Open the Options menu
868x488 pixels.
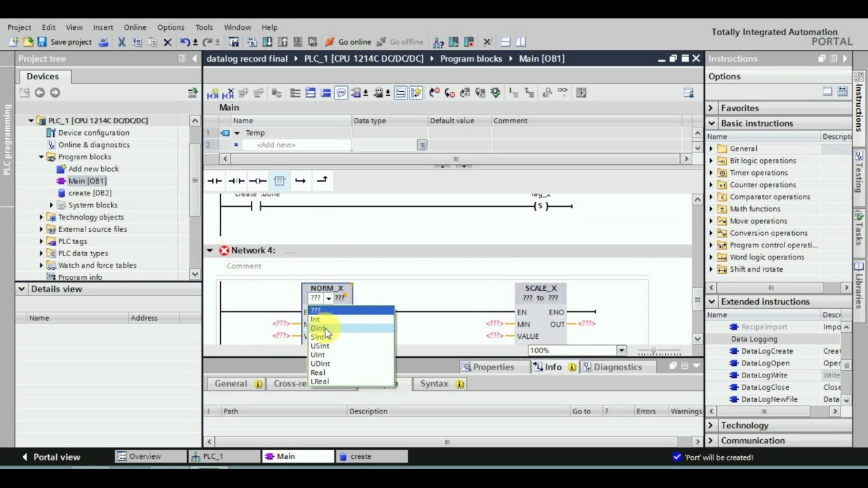[x=171, y=27]
